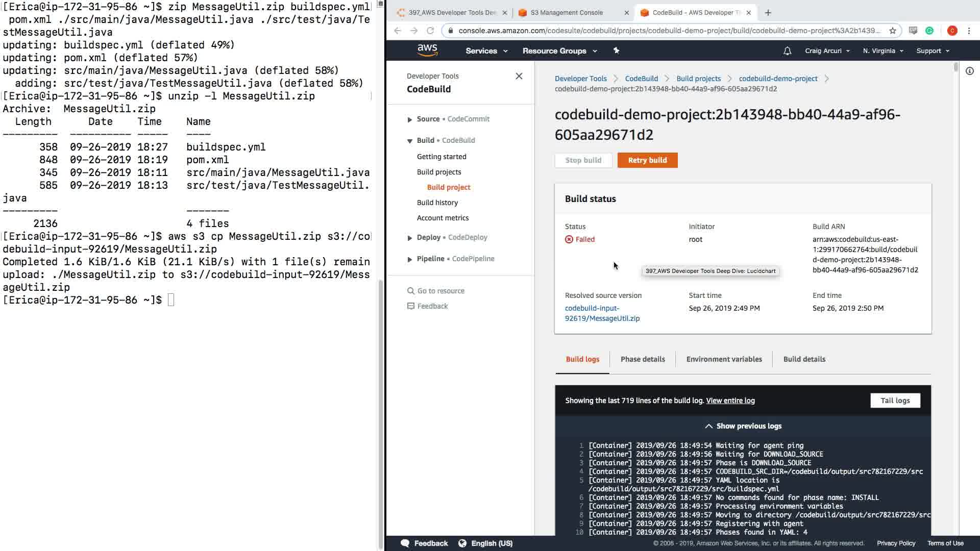Switch to the Environment variables tab
Screen dimensions: 980x551
pos(724,359)
